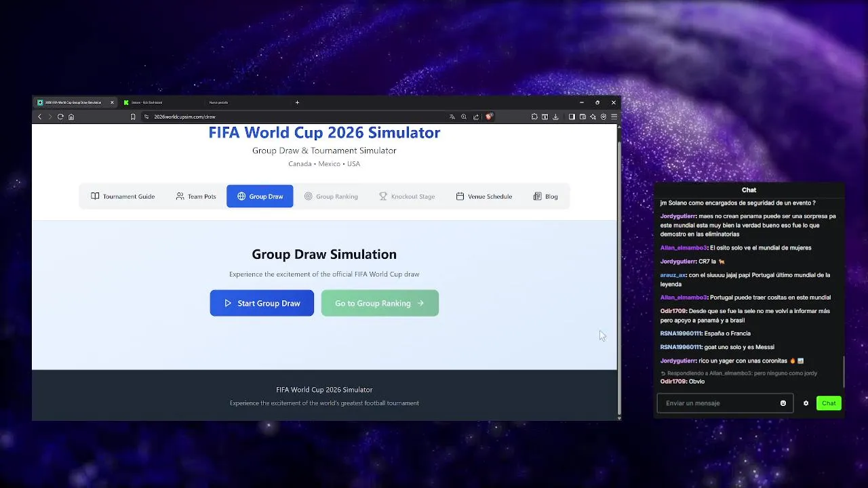The height and width of the screenshot is (488, 868).
Task: Click the browser forward arrow
Action: (x=50, y=117)
